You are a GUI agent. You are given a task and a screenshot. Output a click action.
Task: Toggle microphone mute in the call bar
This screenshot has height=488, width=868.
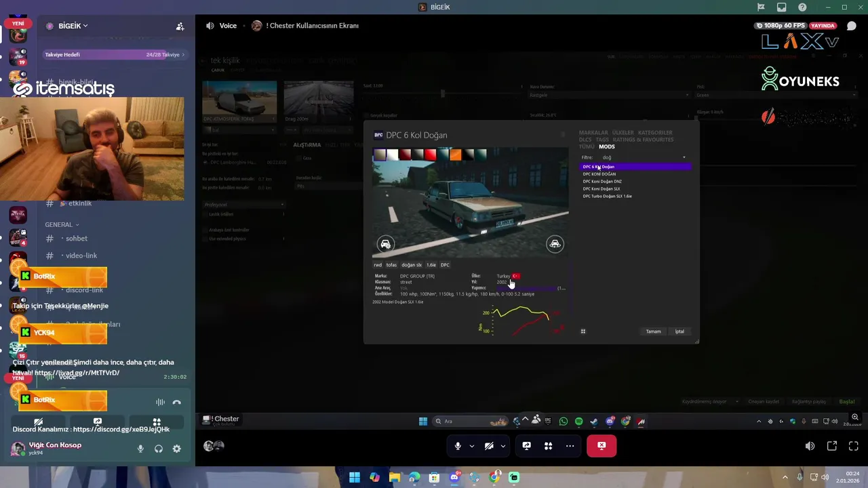pos(458,446)
